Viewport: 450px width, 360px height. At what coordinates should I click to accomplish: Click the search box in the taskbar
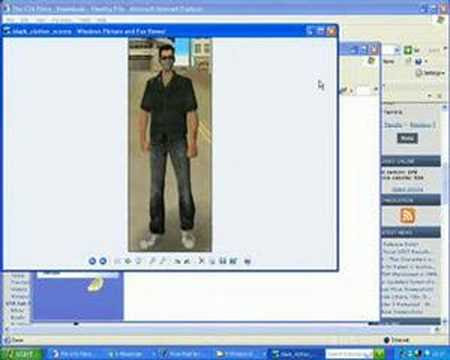349,354
